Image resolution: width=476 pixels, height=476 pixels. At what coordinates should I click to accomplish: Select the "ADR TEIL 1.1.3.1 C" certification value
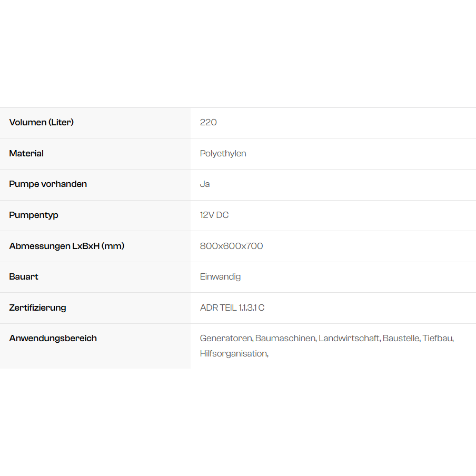tap(232, 308)
